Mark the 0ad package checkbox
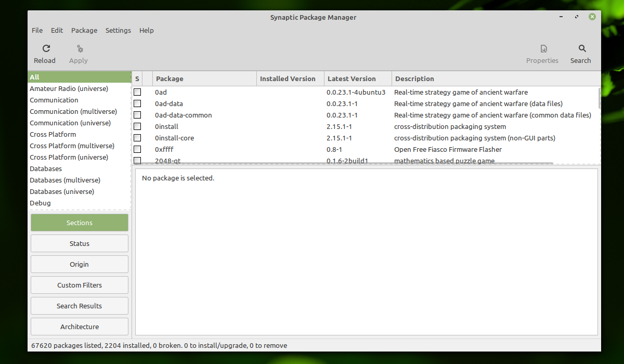 click(137, 92)
